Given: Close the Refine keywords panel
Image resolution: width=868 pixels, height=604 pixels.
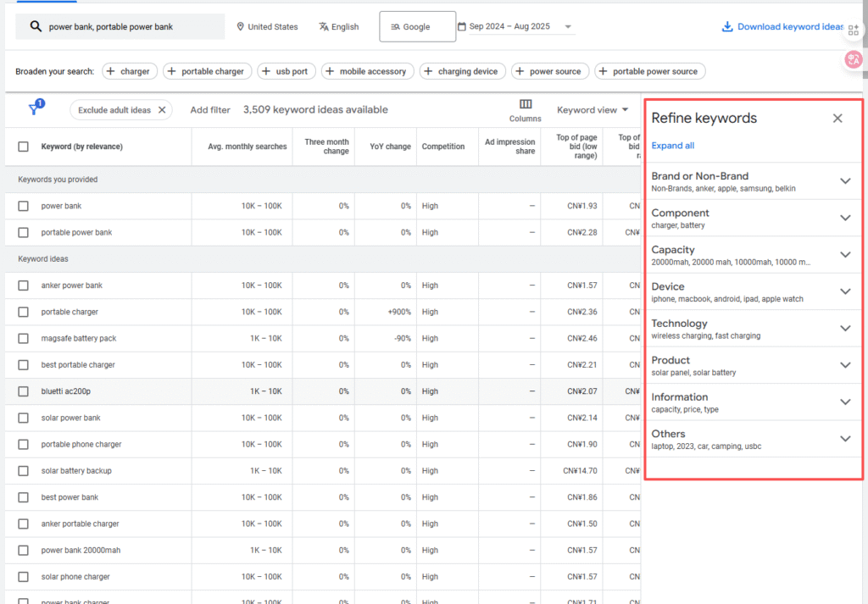Looking at the screenshot, I should [837, 119].
